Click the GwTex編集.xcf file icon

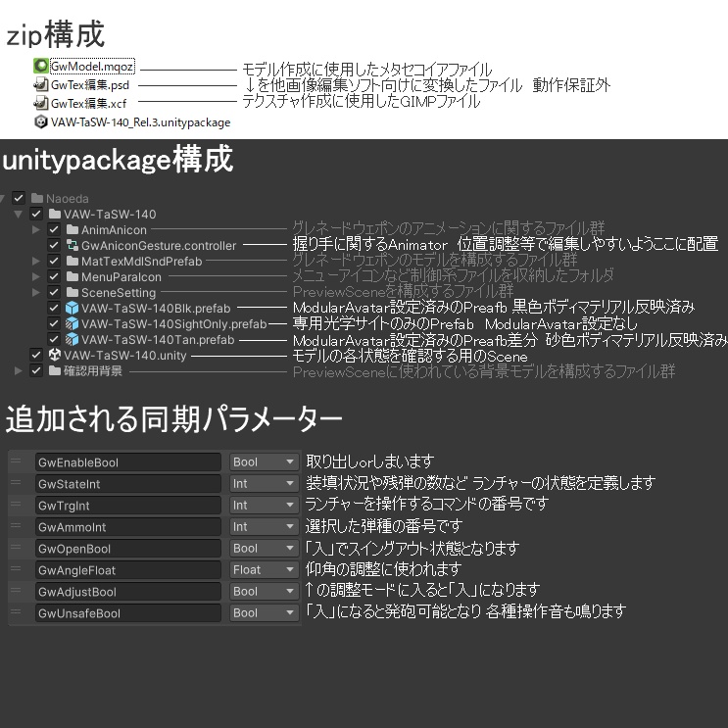(41, 103)
